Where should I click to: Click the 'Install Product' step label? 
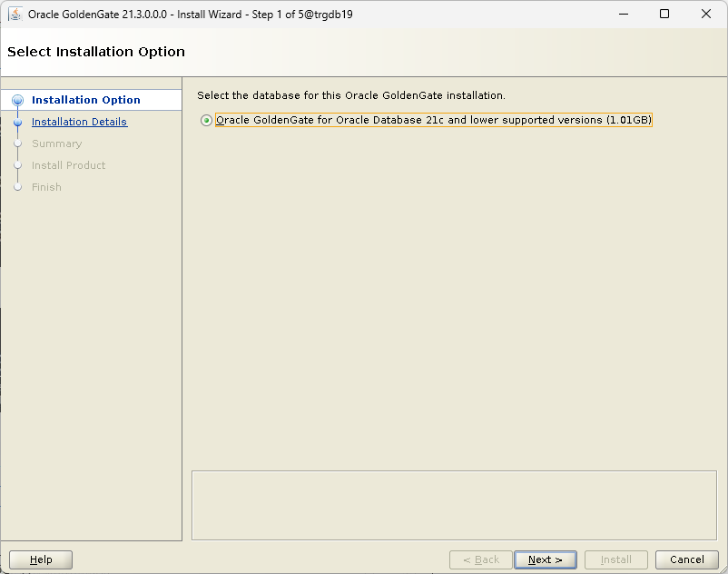tap(68, 165)
